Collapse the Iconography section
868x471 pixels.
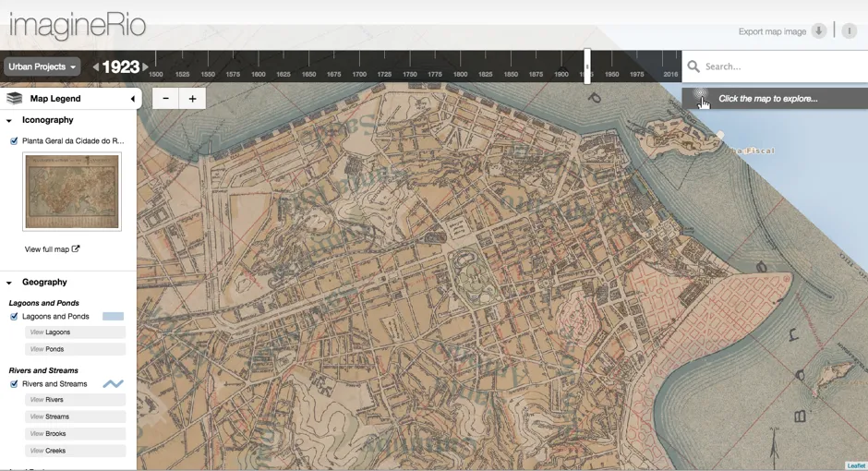pyautogui.click(x=9, y=120)
